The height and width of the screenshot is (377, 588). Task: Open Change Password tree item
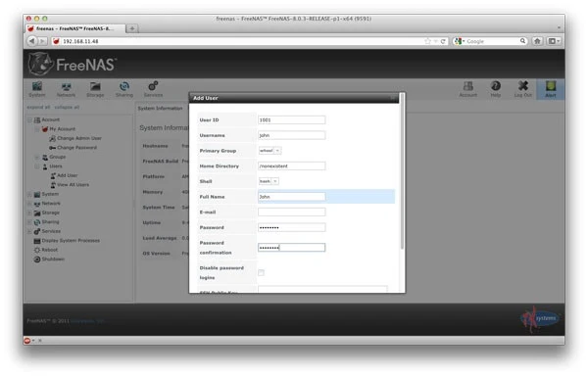pyautogui.click(x=73, y=148)
